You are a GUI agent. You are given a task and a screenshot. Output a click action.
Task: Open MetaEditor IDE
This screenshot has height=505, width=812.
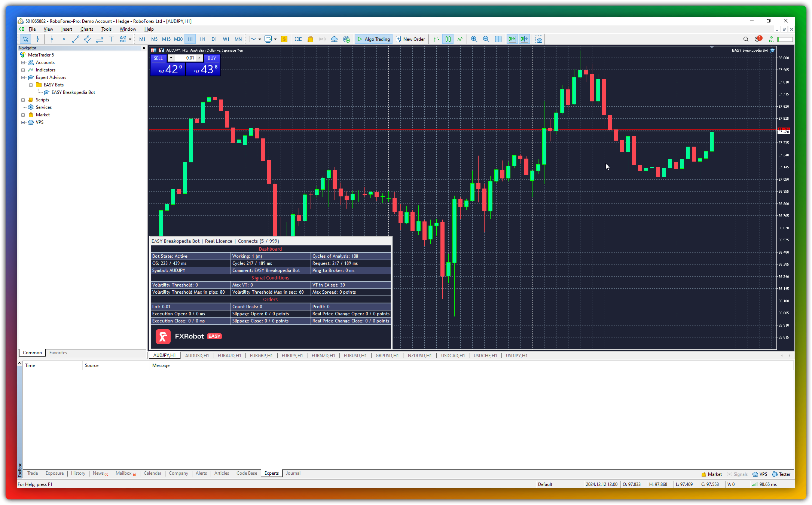[298, 39]
